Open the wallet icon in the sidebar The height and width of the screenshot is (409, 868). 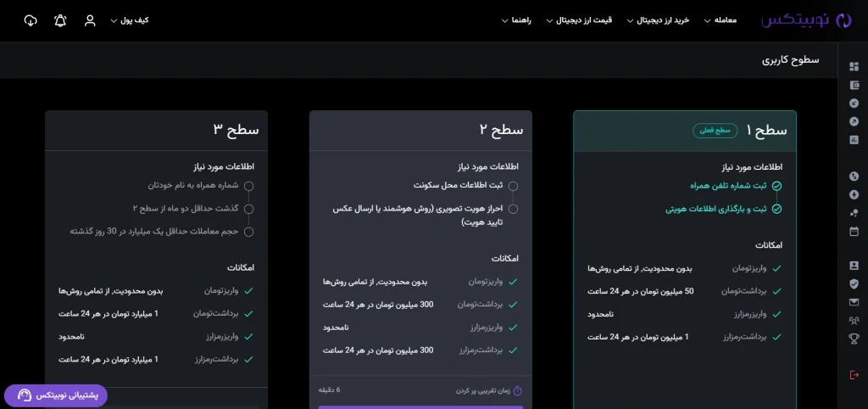click(x=854, y=86)
